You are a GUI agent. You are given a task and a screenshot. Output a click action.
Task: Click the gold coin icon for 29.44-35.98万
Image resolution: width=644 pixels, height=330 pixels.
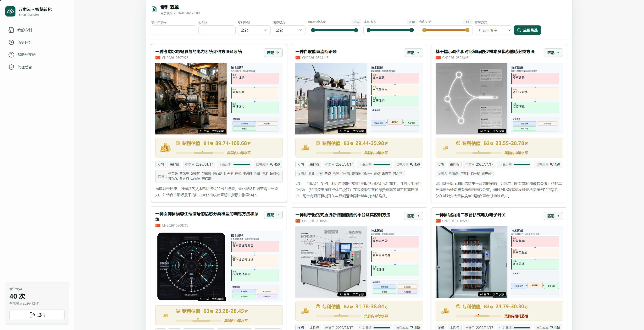coord(305,148)
